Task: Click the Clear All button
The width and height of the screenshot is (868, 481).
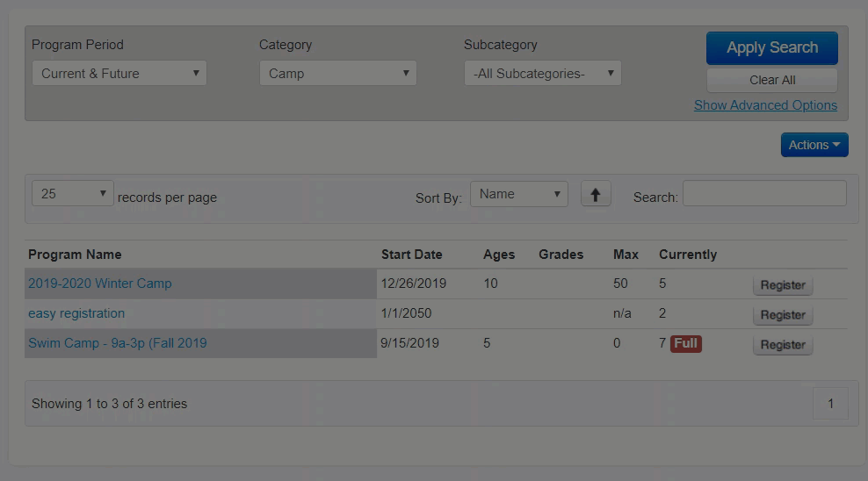Action: [x=771, y=80]
